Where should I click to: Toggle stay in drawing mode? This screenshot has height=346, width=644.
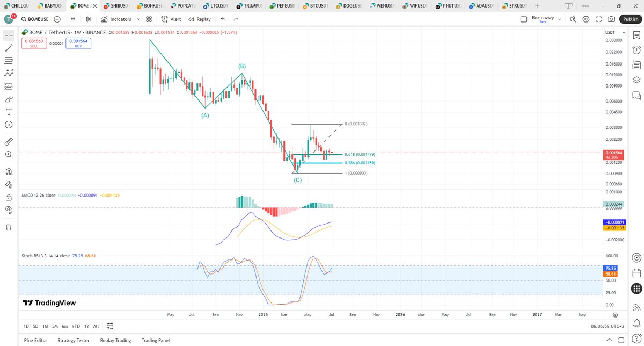pos(9,185)
